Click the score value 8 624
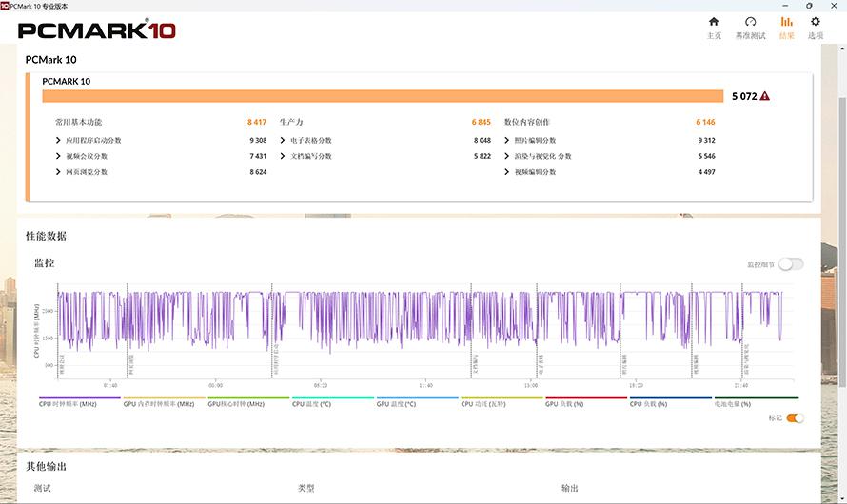 coord(258,171)
